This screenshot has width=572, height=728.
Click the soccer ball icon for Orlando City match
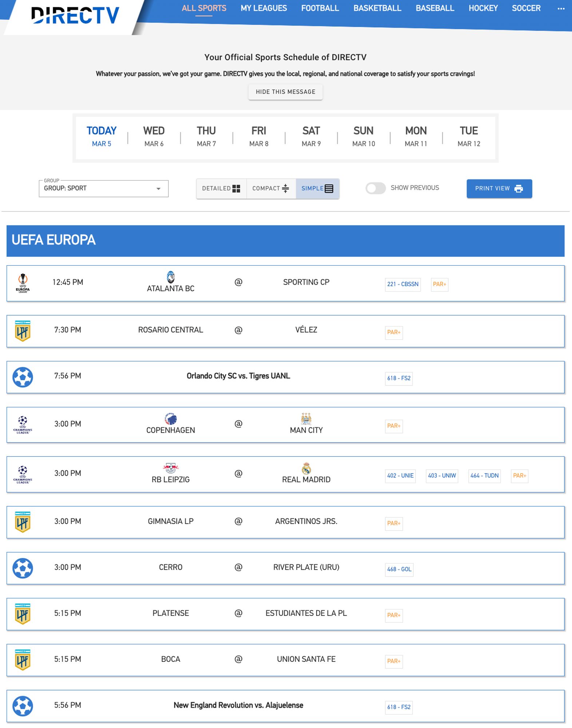pyautogui.click(x=23, y=377)
